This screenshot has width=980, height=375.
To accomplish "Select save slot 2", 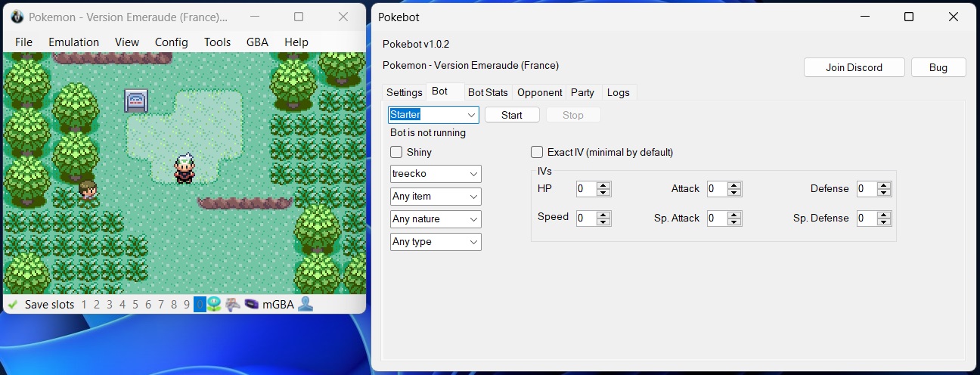I will [98, 305].
